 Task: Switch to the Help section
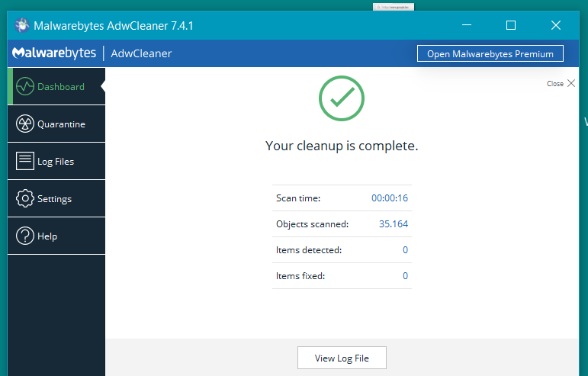55,236
